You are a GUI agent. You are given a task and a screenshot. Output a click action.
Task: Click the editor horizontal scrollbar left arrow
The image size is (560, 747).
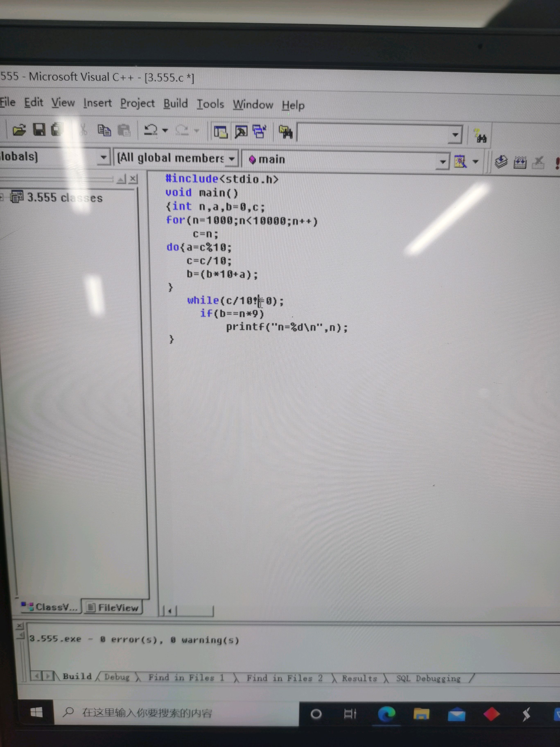(x=170, y=611)
